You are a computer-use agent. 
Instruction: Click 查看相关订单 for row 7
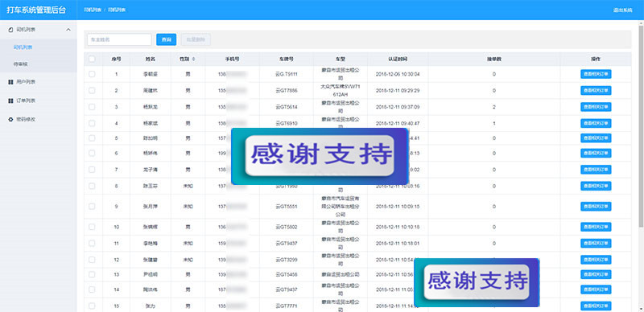tap(596, 170)
